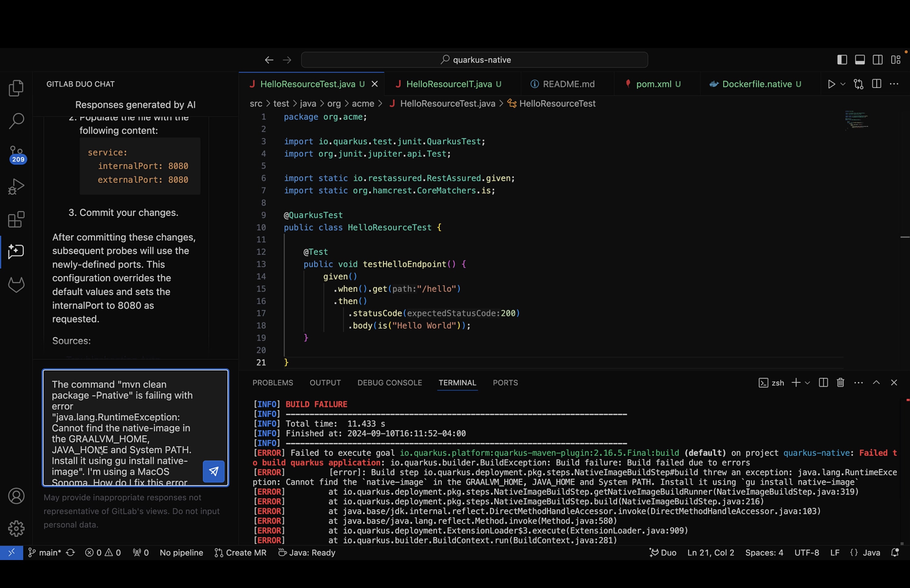Open the GitLab Workflow fox icon
Viewport: 910px width, 588px height.
16,285
